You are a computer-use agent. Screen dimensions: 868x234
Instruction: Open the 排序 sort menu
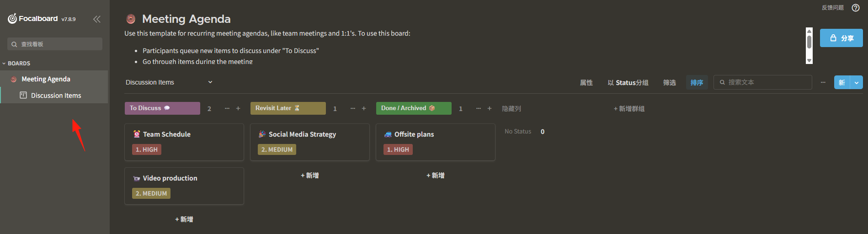coord(697,82)
